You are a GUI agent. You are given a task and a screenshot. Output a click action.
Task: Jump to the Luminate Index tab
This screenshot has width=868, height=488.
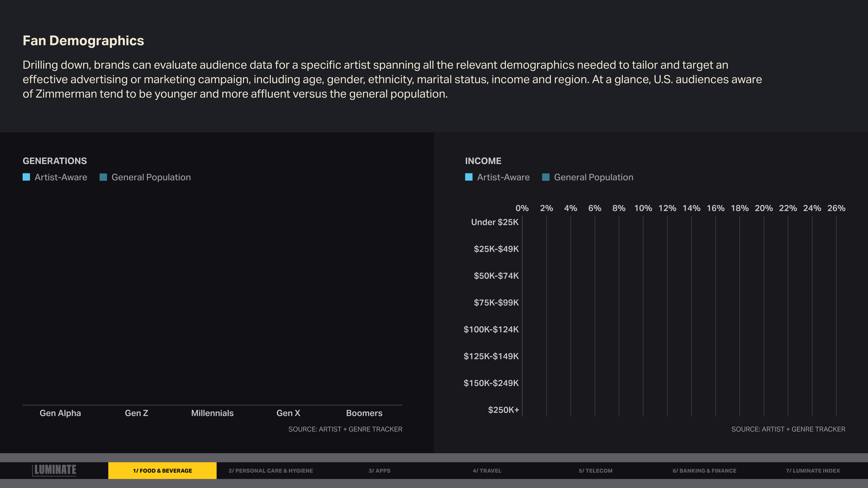[813, 470]
